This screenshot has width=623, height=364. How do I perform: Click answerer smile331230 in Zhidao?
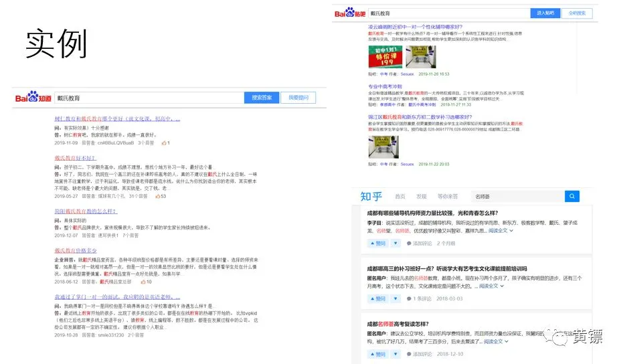pos(111,335)
